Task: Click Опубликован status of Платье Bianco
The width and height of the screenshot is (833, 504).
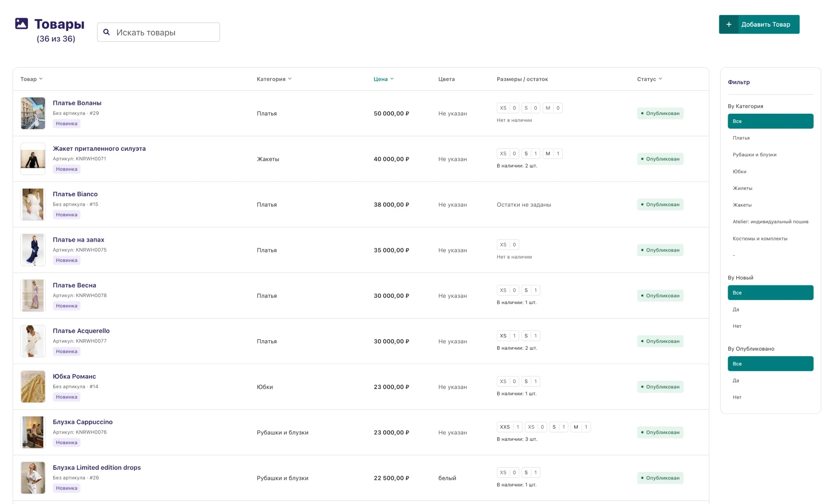Action: [x=660, y=205]
